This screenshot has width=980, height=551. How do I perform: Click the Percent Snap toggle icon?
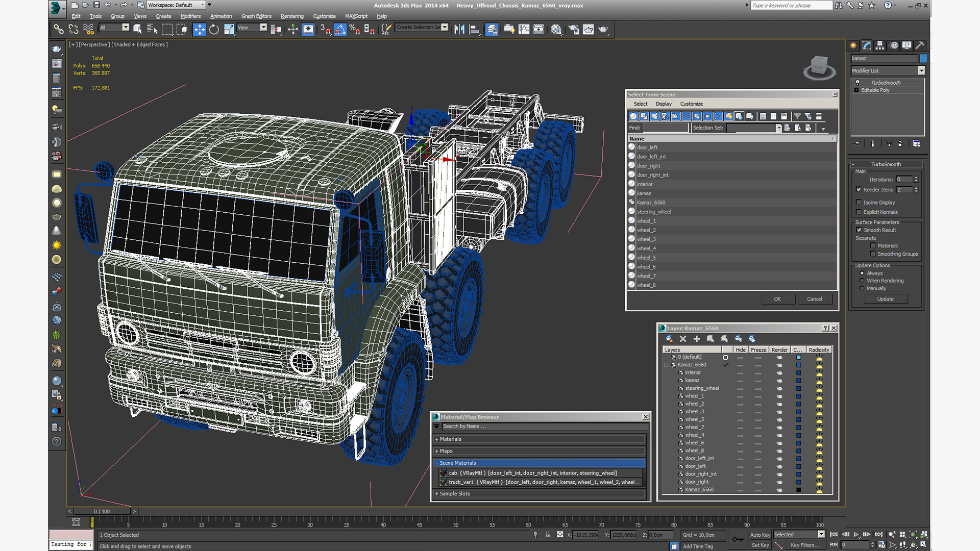pos(355,29)
